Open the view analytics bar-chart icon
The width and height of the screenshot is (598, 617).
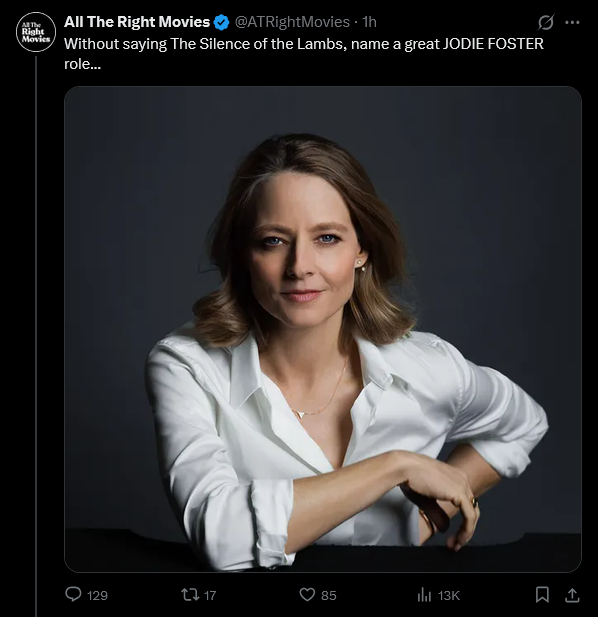coord(424,595)
